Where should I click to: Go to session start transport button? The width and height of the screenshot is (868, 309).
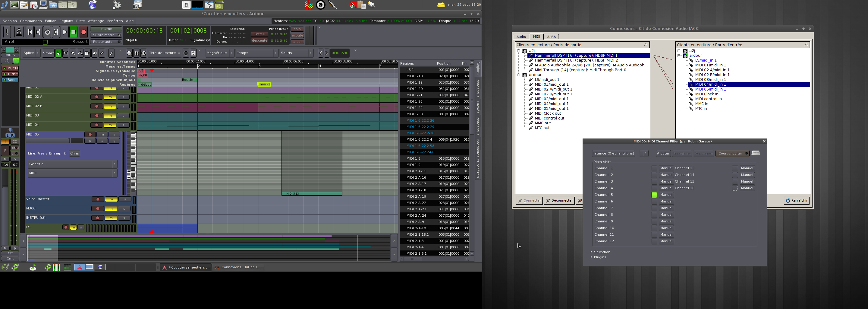click(30, 32)
